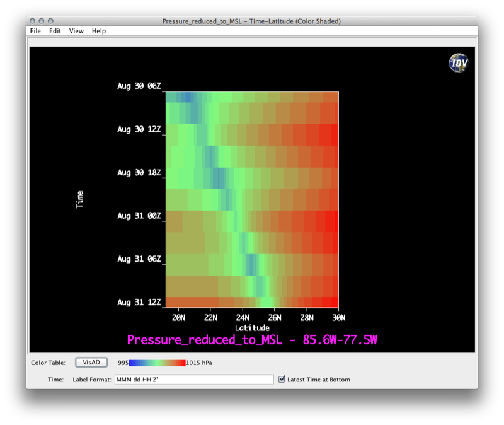
Task: Click the Aug 30 06Z time label
Action: pyautogui.click(x=139, y=86)
